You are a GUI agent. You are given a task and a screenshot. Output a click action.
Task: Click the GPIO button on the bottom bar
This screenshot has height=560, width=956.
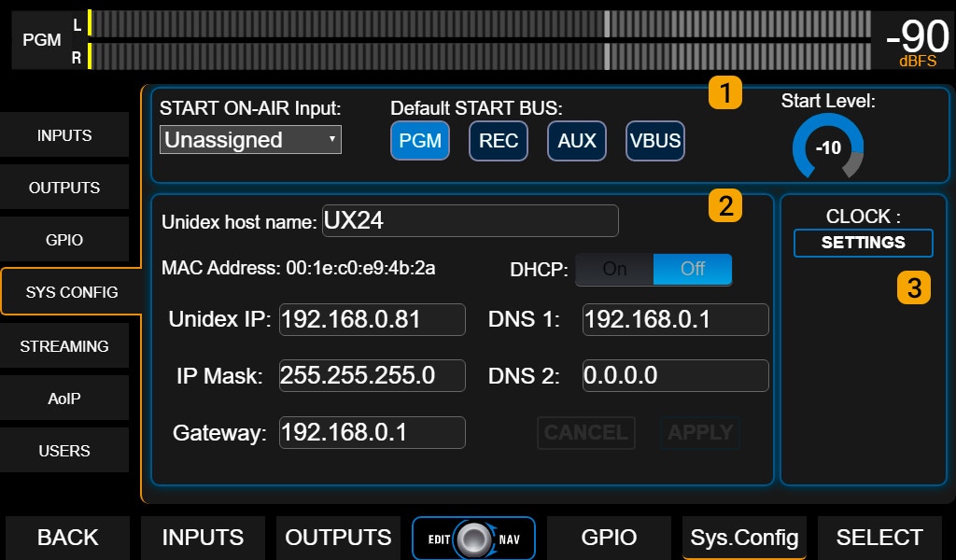pos(609,538)
